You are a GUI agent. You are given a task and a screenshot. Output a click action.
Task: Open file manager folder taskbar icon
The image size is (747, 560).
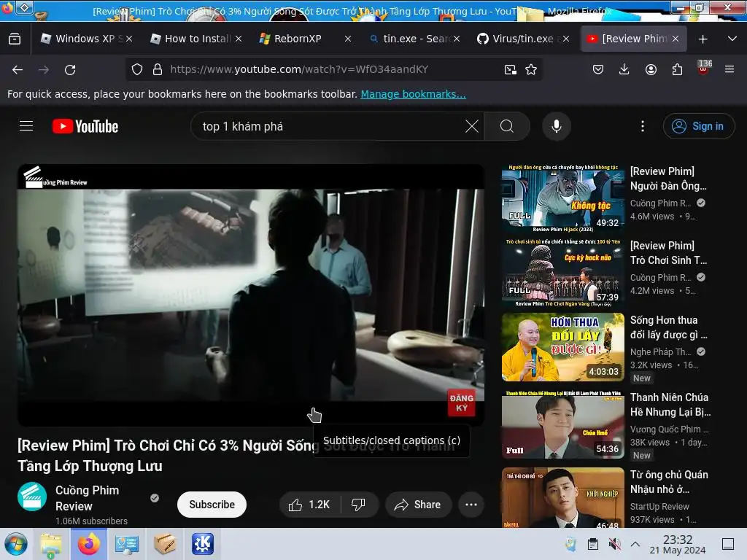click(x=51, y=544)
